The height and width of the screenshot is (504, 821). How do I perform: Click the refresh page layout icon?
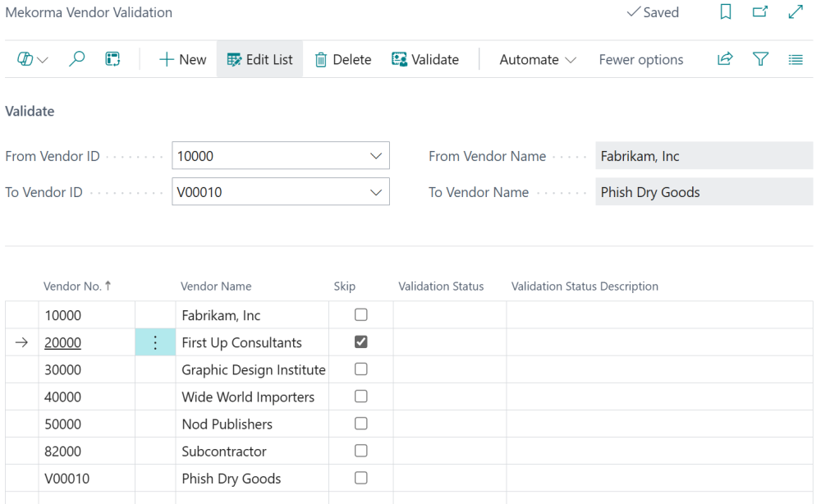click(x=112, y=59)
